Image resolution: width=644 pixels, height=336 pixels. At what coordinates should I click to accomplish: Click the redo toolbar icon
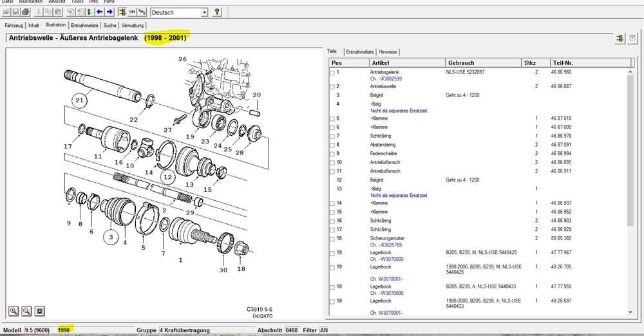coord(80,12)
